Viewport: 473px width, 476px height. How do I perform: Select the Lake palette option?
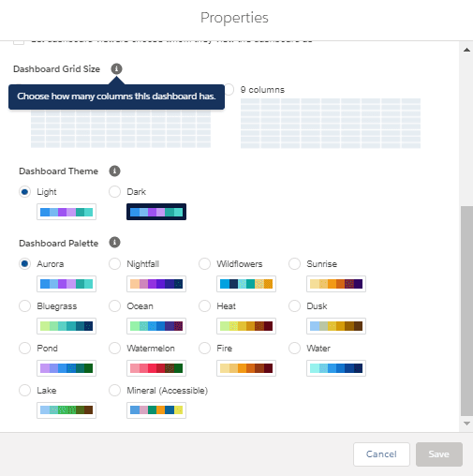pos(24,391)
